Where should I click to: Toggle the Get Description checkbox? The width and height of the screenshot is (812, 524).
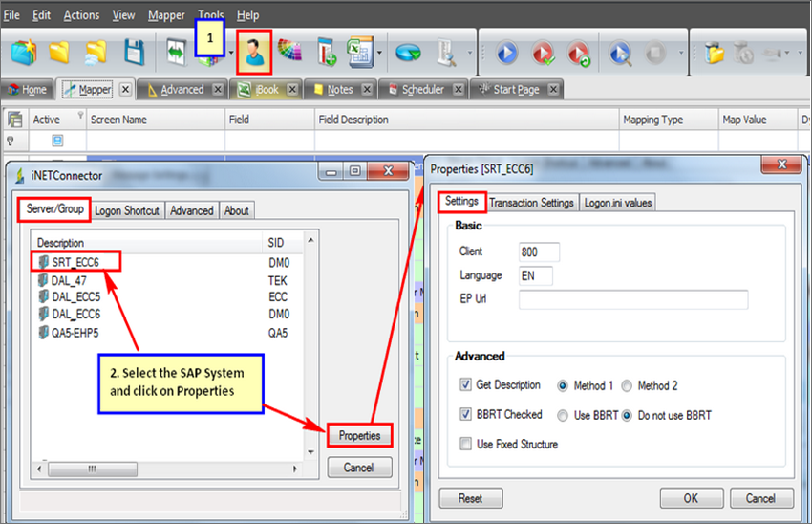465,384
